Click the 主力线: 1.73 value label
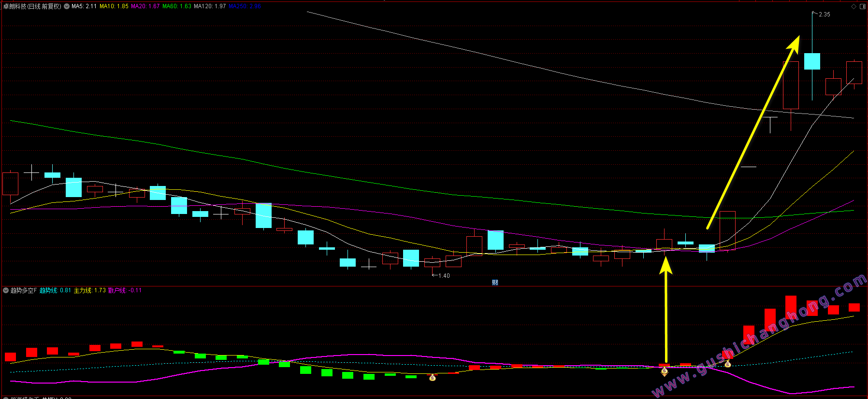 pos(90,290)
